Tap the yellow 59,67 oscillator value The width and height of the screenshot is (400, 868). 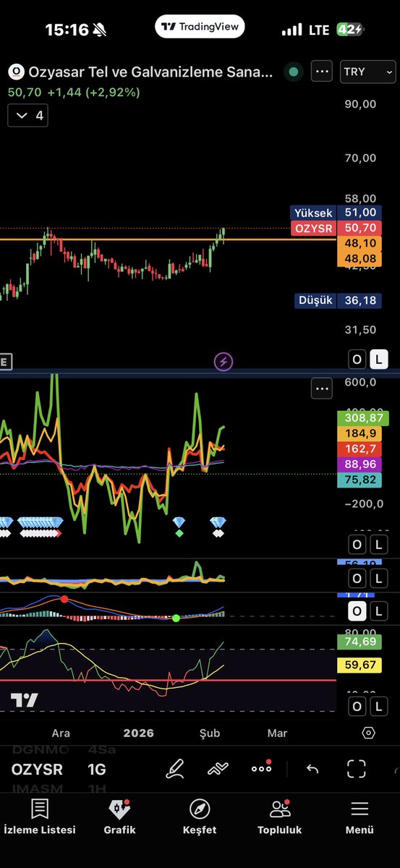[x=359, y=664]
